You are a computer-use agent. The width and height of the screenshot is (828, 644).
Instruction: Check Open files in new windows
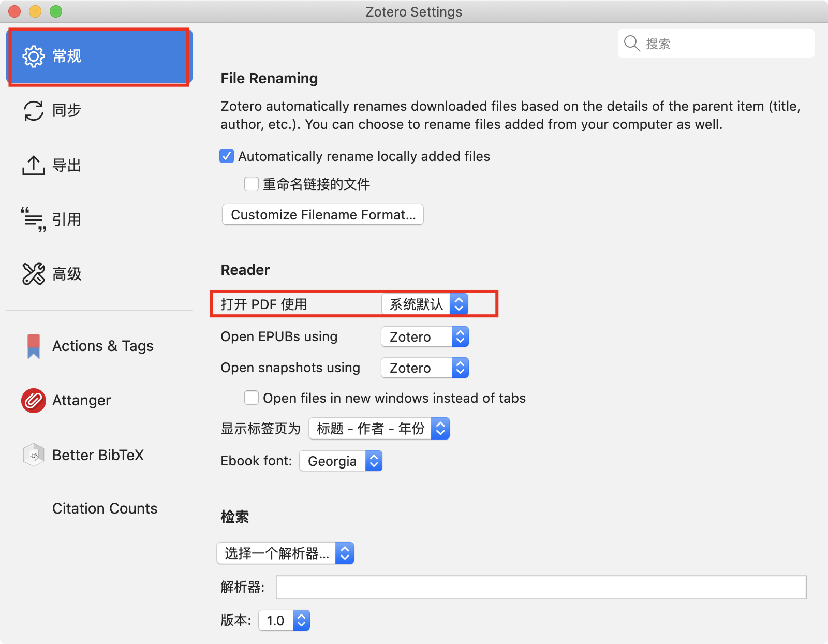pos(252,398)
